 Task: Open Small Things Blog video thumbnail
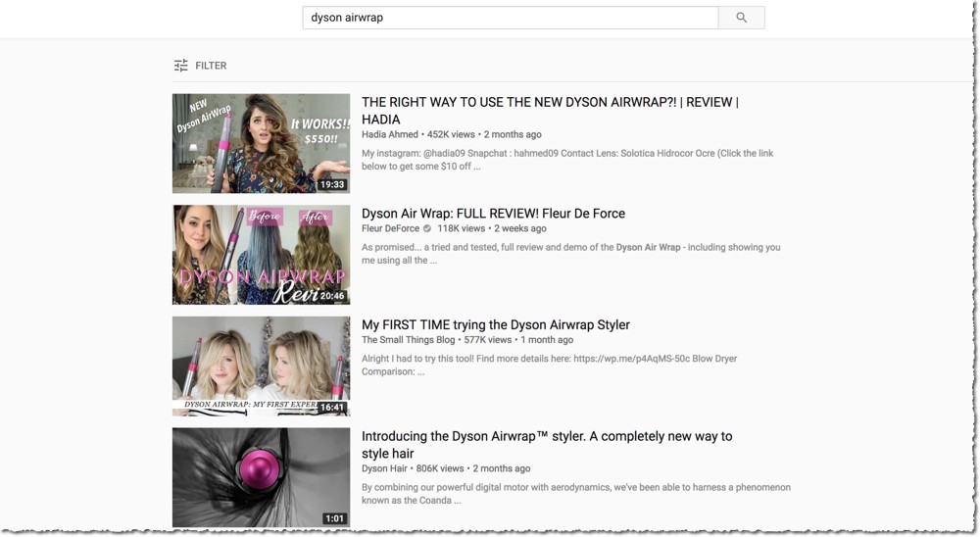(x=262, y=366)
